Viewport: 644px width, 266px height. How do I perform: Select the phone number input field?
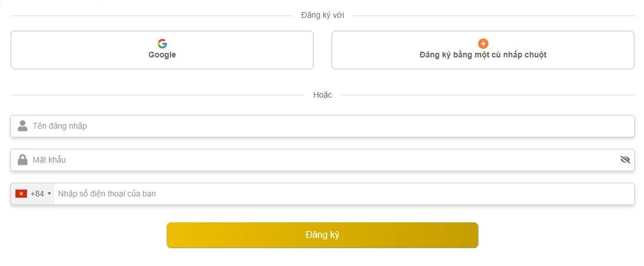pos(344,194)
